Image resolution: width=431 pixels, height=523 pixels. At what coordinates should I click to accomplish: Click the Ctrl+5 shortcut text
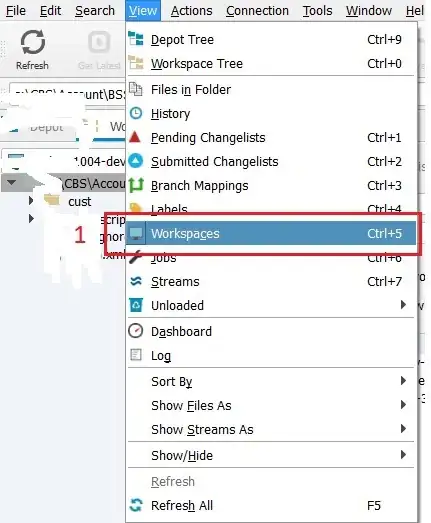(384, 233)
